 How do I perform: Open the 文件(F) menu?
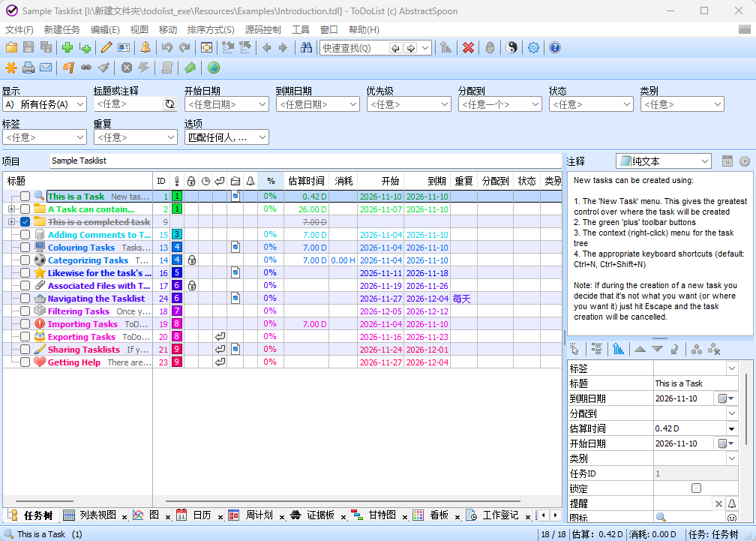click(19, 30)
